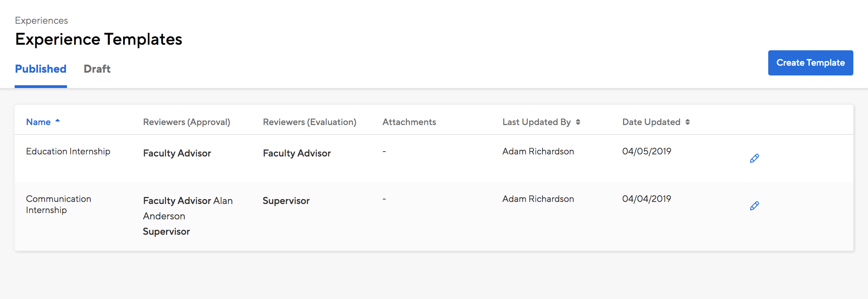Click Supervisor in Evaluation reviewers column

[286, 201]
